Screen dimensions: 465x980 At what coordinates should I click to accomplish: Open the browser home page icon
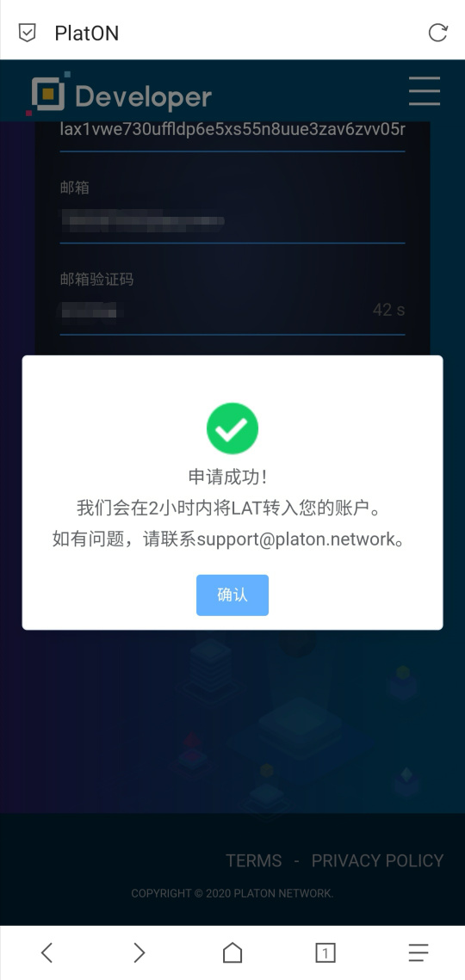point(232,952)
